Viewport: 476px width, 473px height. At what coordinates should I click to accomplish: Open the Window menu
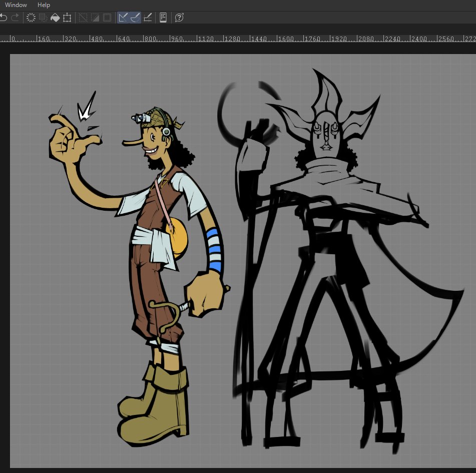(16, 5)
